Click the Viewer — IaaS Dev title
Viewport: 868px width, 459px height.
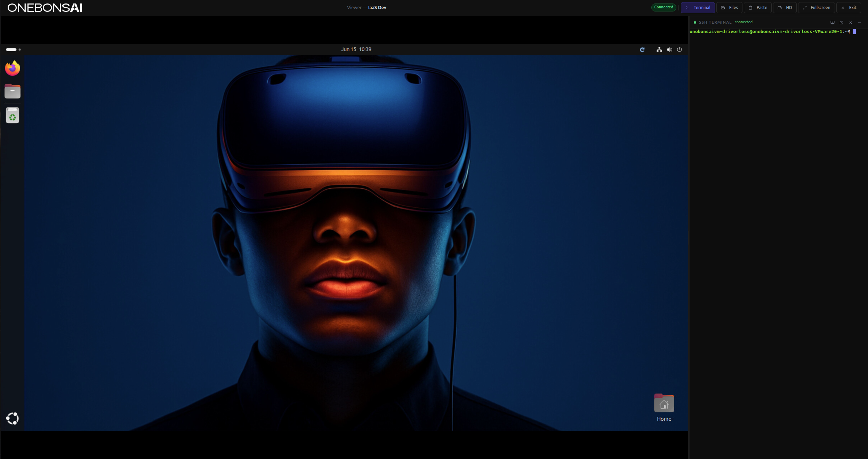[x=367, y=8]
